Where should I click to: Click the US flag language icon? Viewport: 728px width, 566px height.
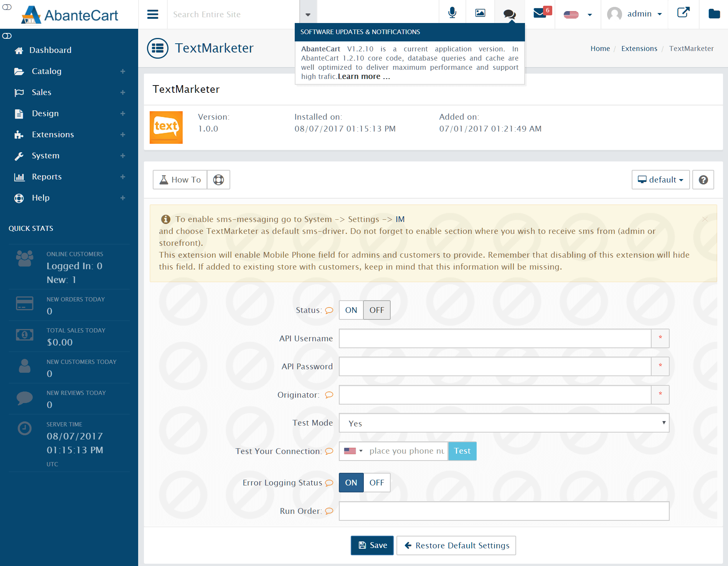point(571,15)
